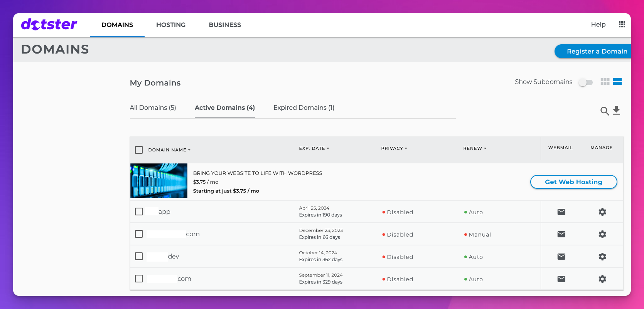The height and width of the screenshot is (309, 644).
Task: Click 'Bring your website to life with WordPress' text
Action: pos(258,173)
